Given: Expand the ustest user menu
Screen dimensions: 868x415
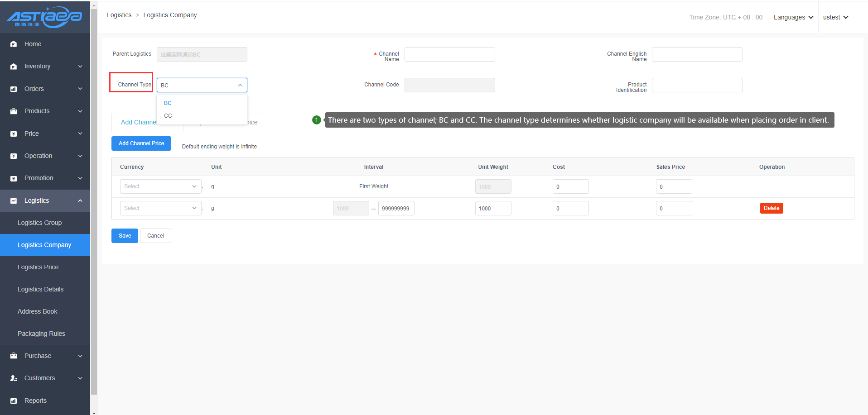Looking at the screenshot, I should (835, 17).
